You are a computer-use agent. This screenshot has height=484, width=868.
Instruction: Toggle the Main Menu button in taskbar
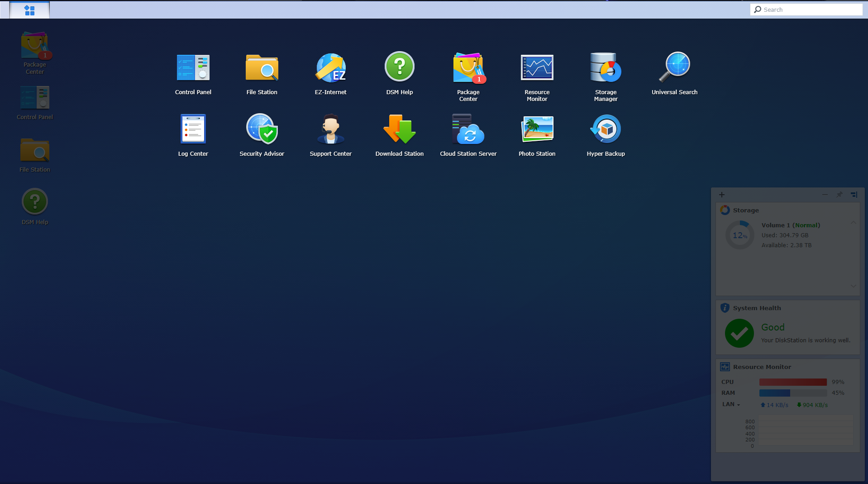(x=29, y=10)
